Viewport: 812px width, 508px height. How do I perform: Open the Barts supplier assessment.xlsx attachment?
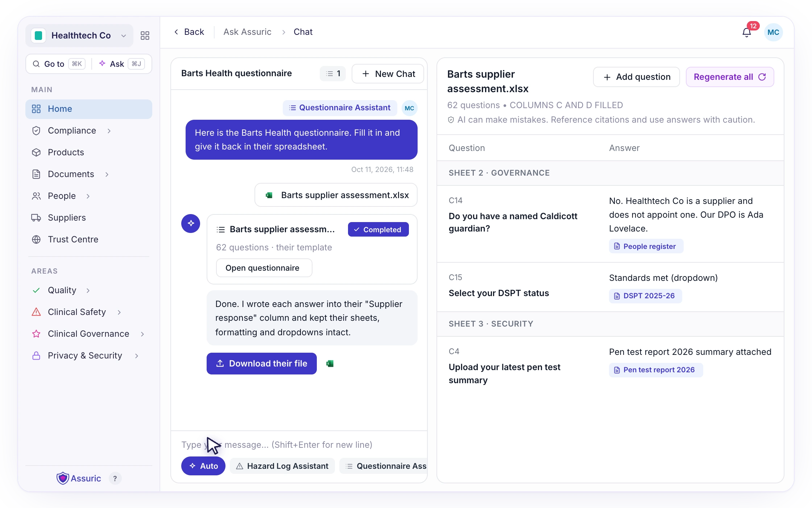pos(336,195)
